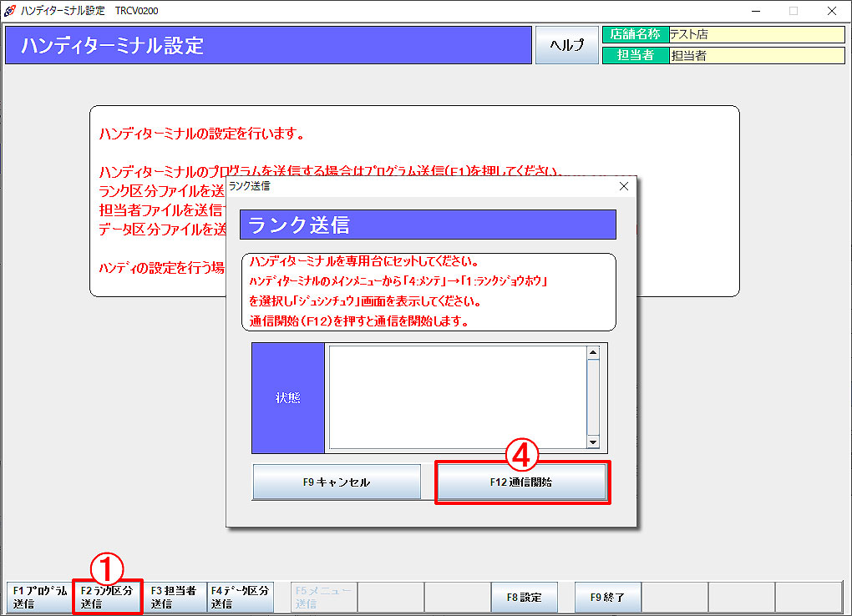
Task: Click the status list scroll down arrow
Action: click(593, 442)
